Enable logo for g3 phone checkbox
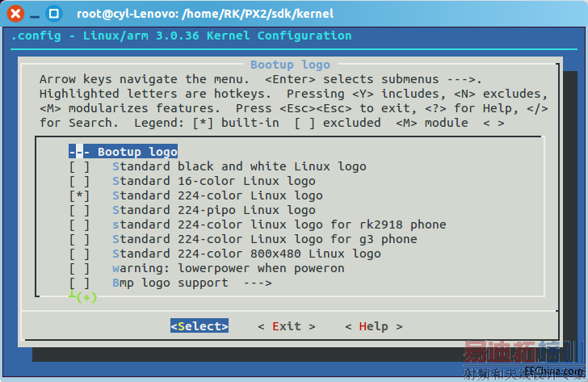The width and height of the screenshot is (588, 382). (79, 239)
